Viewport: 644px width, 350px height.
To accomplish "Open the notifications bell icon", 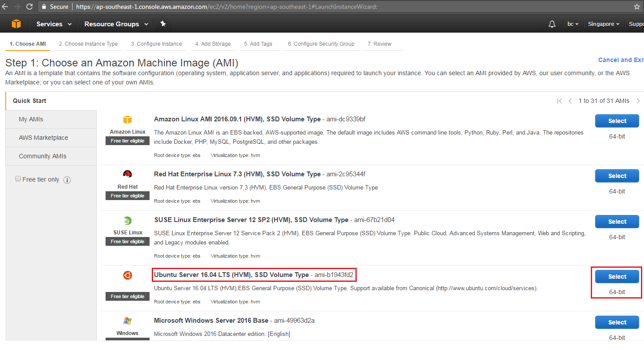I will pyautogui.click(x=552, y=24).
